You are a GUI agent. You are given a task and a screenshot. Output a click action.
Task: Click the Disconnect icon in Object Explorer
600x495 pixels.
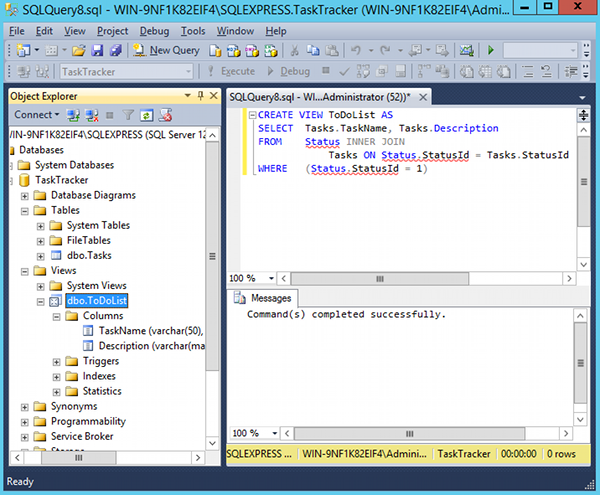pos(89,115)
